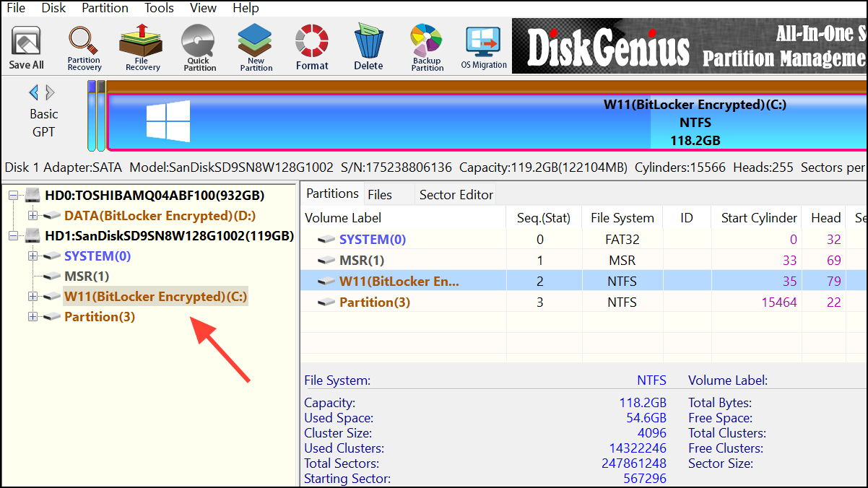This screenshot has width=868, height=488.
Task: Click the Total Sectors value 247861248
Action: (x=634, y=463)
